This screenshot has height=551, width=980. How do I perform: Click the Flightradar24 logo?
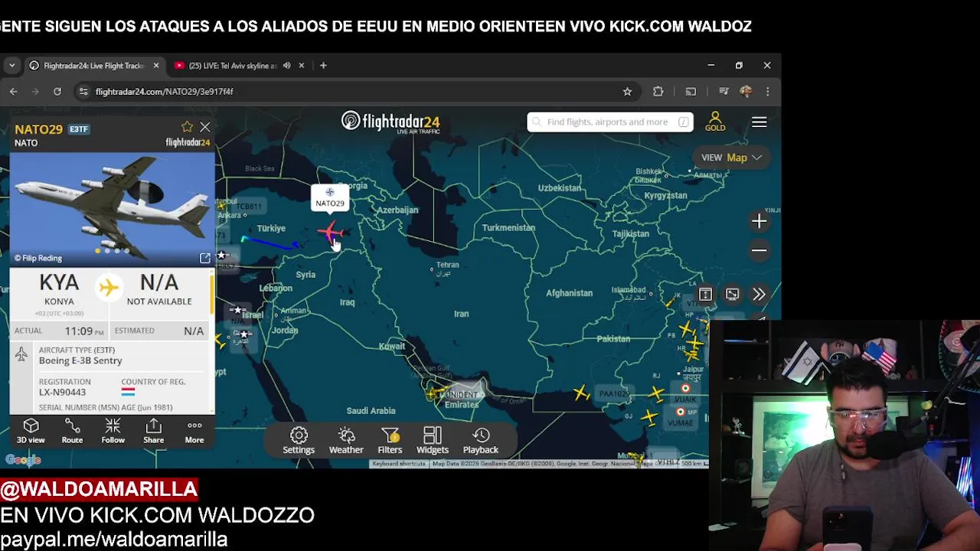[390, 122]
